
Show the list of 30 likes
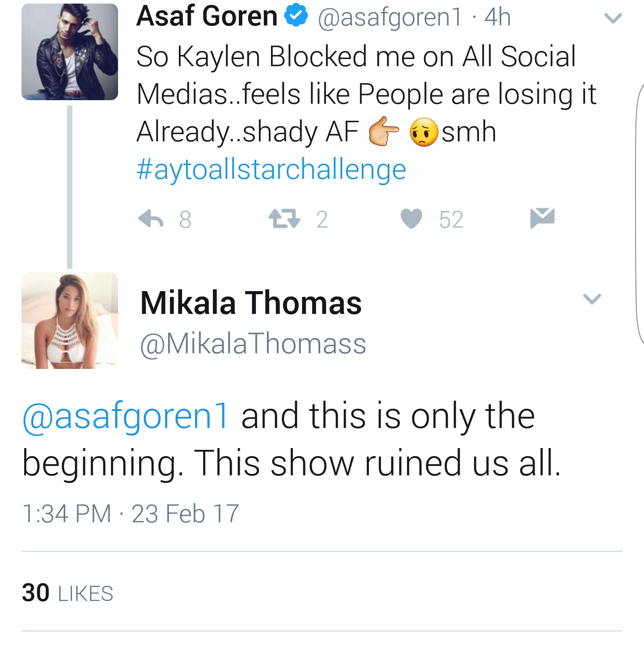point(68,593)
